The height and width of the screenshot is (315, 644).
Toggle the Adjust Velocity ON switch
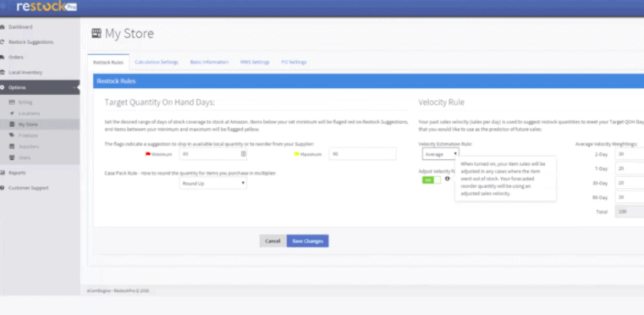tap(432, 180)
